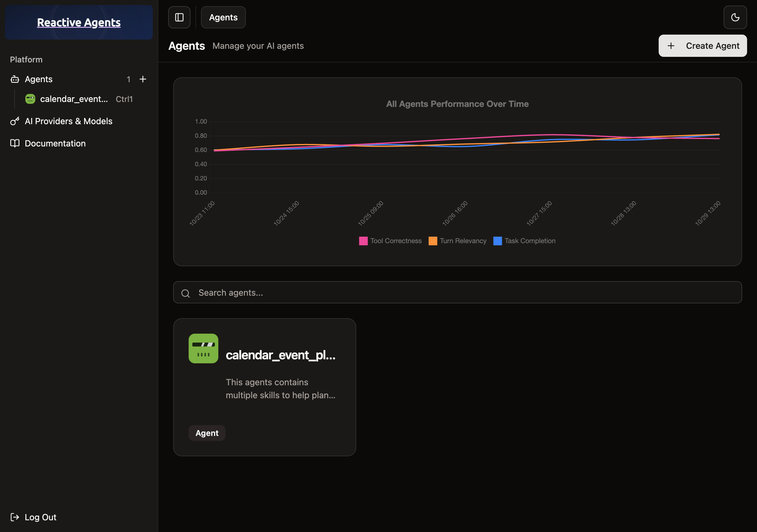Toggle the Tool Correctness legend entry
This screenshot has height=532, width=757.
click(x=396, y=241)
